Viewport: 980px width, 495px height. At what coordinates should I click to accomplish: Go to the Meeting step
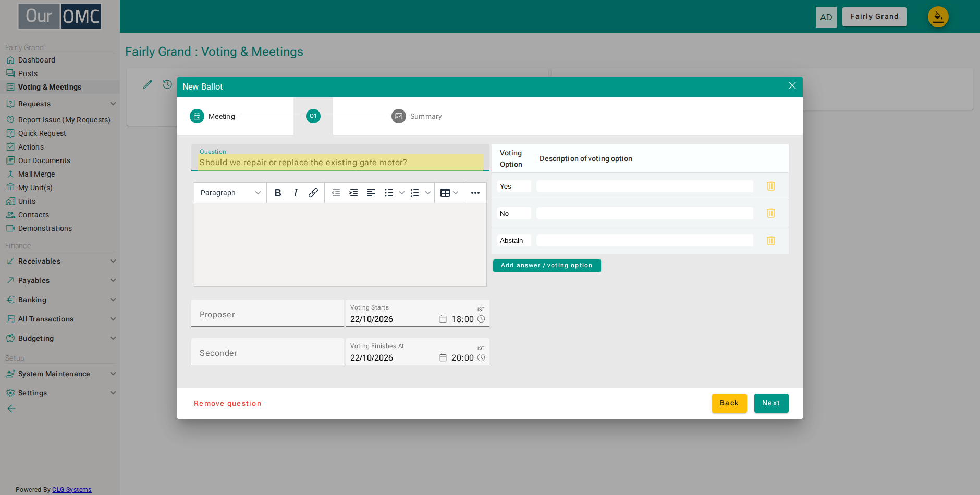(212, 116)
